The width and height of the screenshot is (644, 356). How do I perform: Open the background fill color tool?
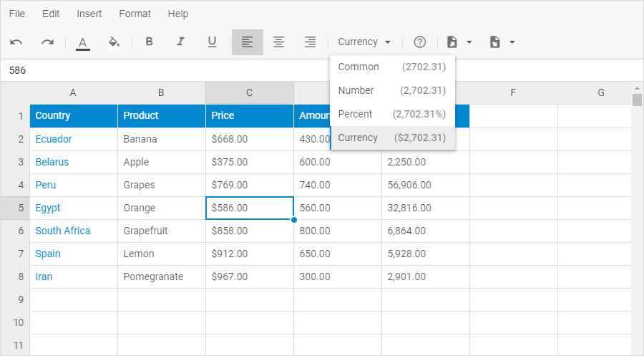[114, 42]
